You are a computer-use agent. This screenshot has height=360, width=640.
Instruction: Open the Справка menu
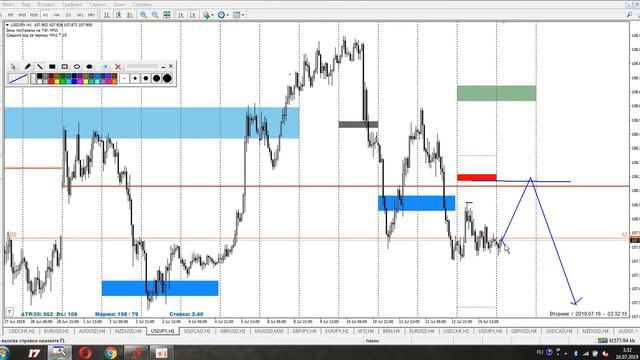point(142,4)
